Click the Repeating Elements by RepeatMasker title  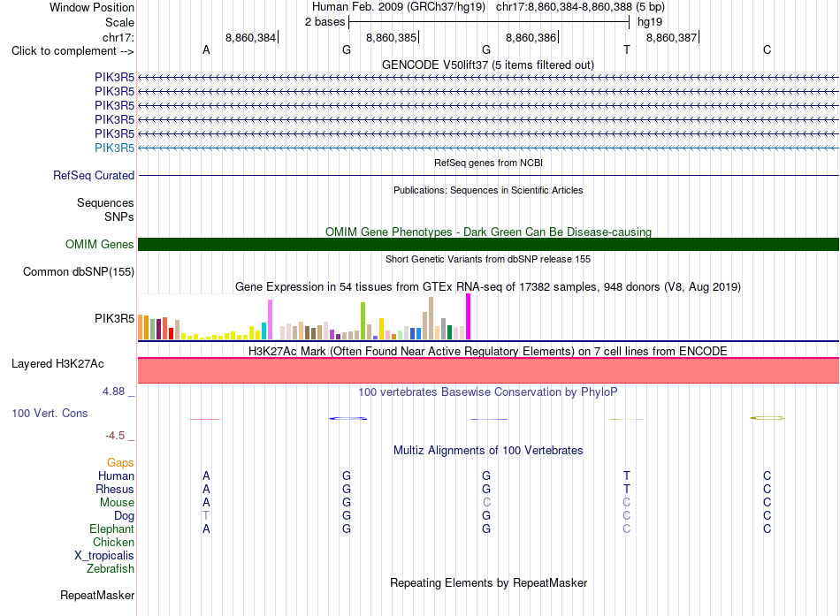(489, 582)
